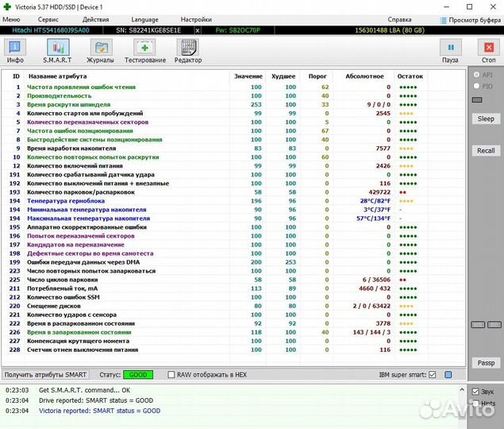The width and height of the screenshot is (504, 429).
Task: Open the Language menu
Action: point(144,19)
